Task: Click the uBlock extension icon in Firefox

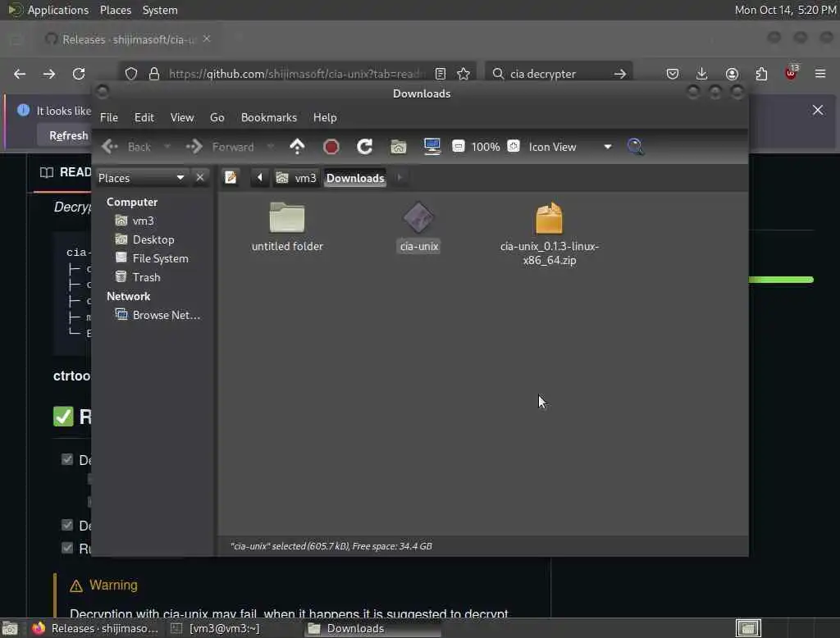Action: tap(791, 73)
